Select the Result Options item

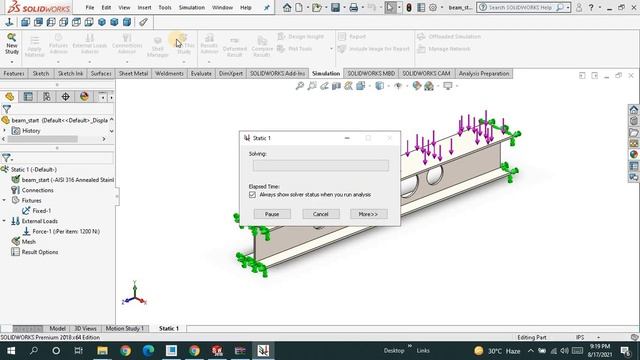(x=40, y=252)
